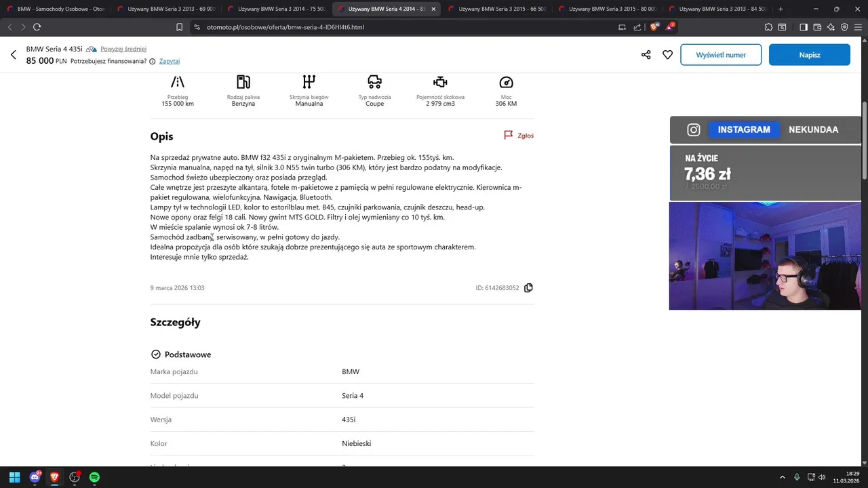Click Brave browser icon in taskbar
The height and width of the screenshot is (488, 868).
coord(54,477)
